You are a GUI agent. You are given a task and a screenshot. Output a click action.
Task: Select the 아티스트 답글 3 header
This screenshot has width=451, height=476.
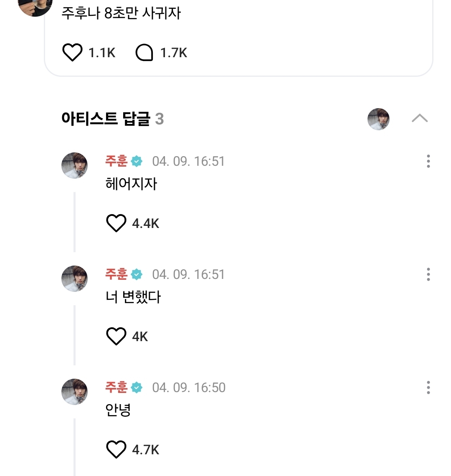point(112,119)
